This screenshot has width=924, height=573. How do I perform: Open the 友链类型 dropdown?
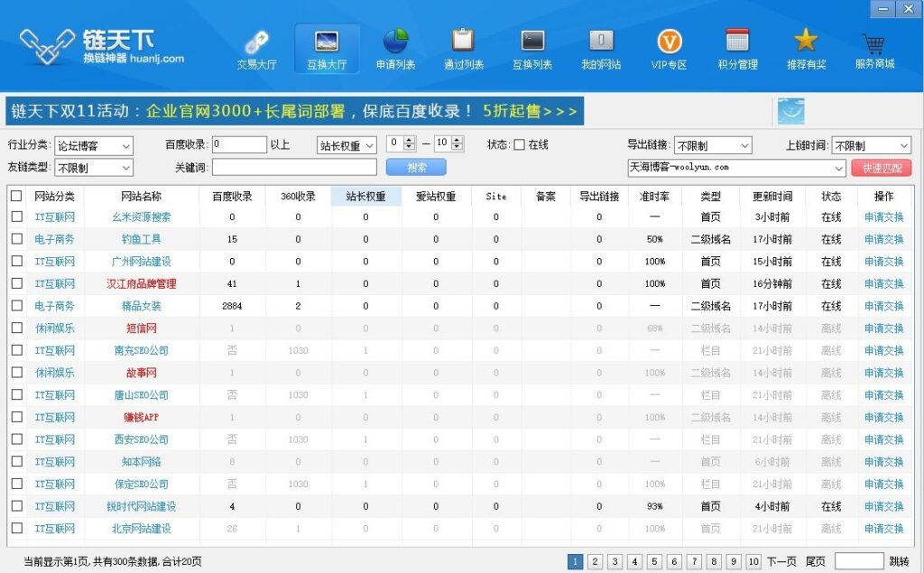click(x=94, y=168)
